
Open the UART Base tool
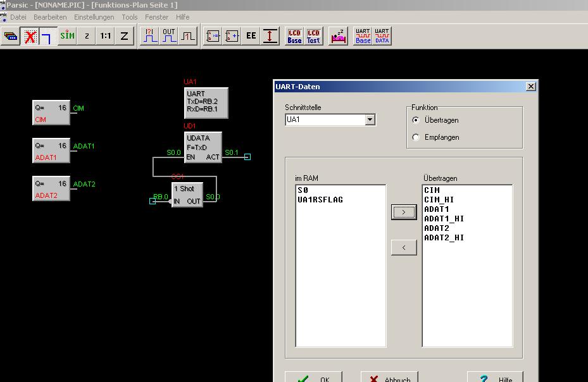[x=363, y=36]
